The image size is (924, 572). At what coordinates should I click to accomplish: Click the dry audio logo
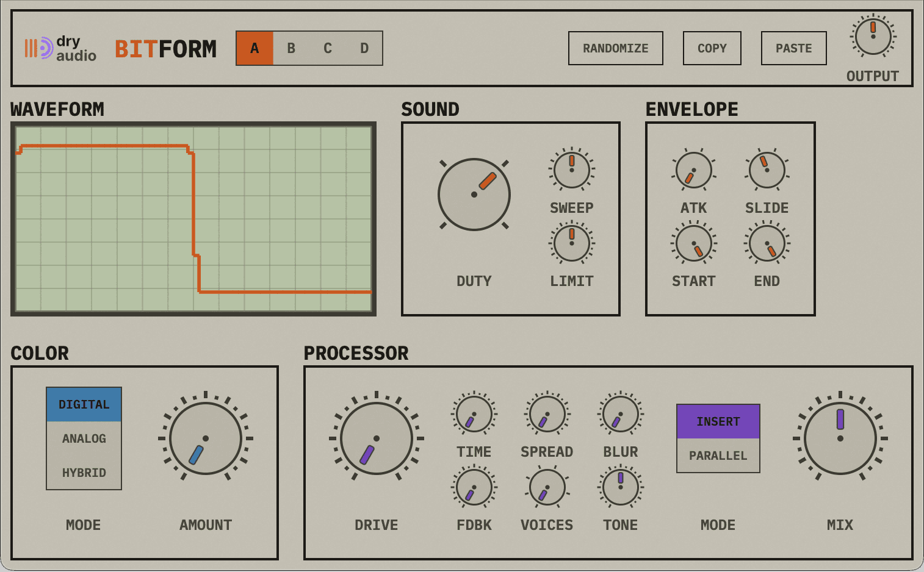[61, 48]
